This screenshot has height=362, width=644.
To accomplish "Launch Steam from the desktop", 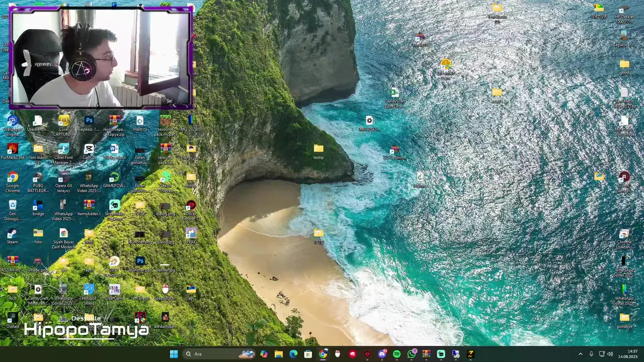I will tap(13, 236).
